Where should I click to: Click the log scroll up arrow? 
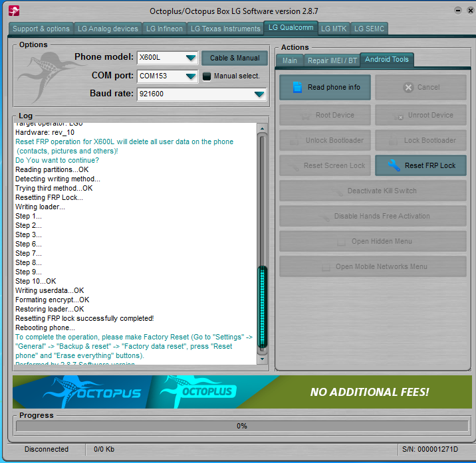coord(263,129)
